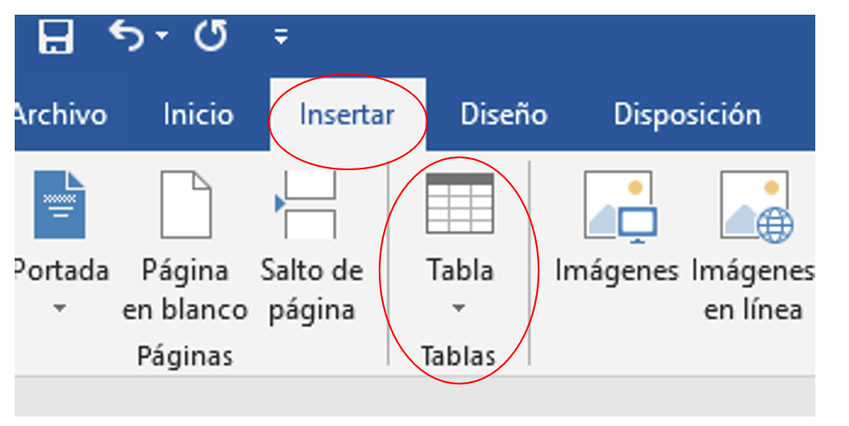This screenshot has height=426, width=849.
Task: Click the Imágenes picture icon
Action: (621, 207)
